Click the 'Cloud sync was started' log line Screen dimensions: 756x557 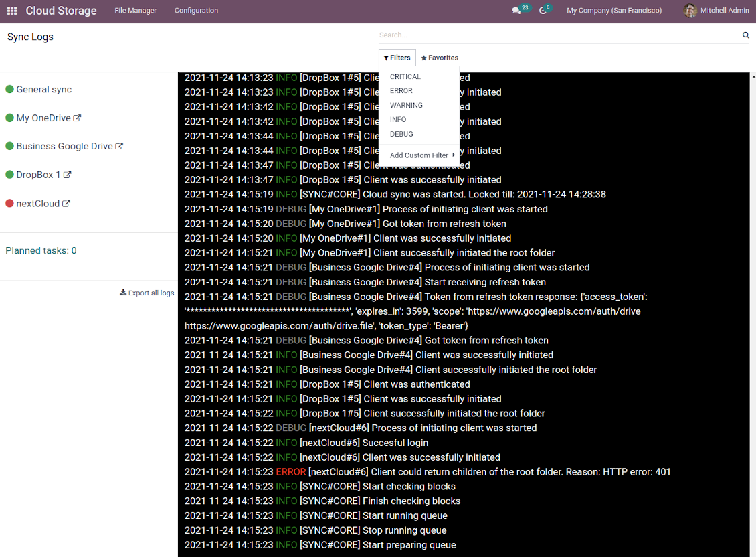395,194
